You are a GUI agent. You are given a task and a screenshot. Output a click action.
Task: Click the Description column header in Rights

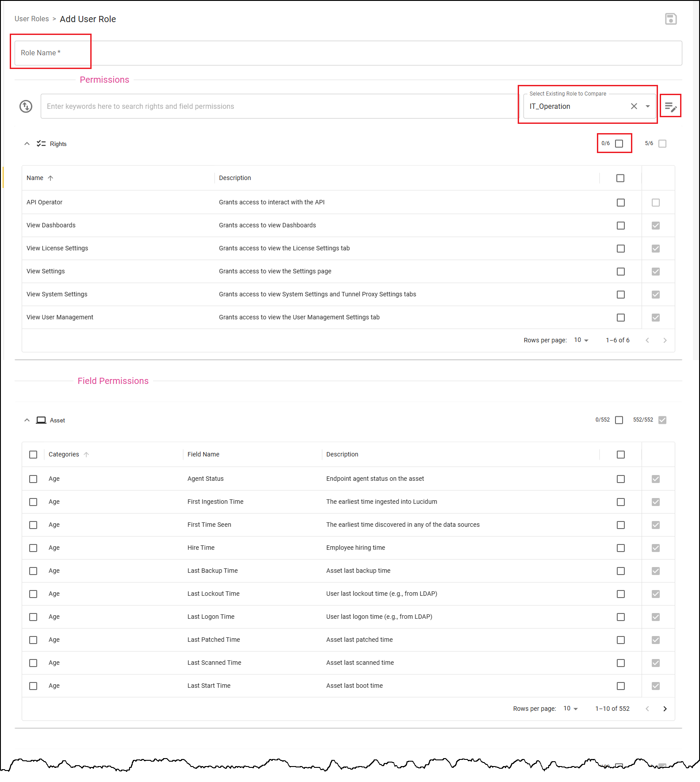(x=235, y=178)
